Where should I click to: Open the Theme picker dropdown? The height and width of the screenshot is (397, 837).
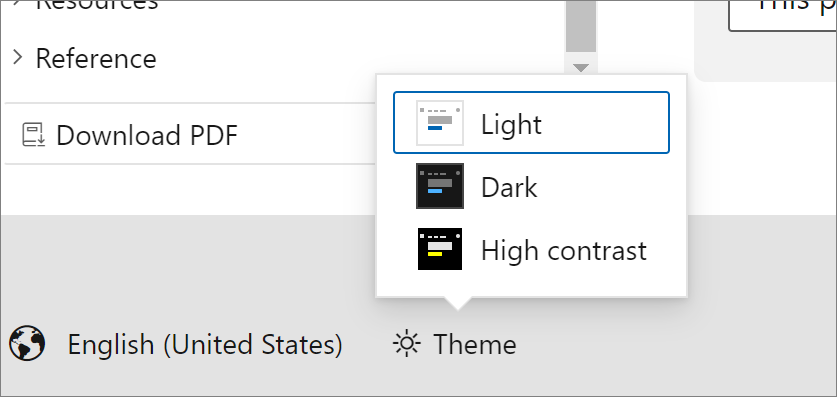click(x=454, y=344)
